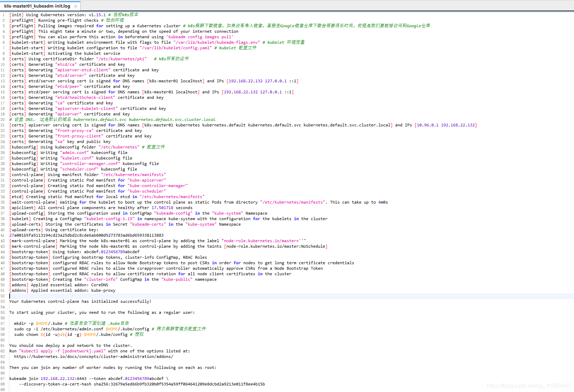Click 'kube-proxy' addon text
Viewport: 574px width, 392px height.
tap(103, 290)
